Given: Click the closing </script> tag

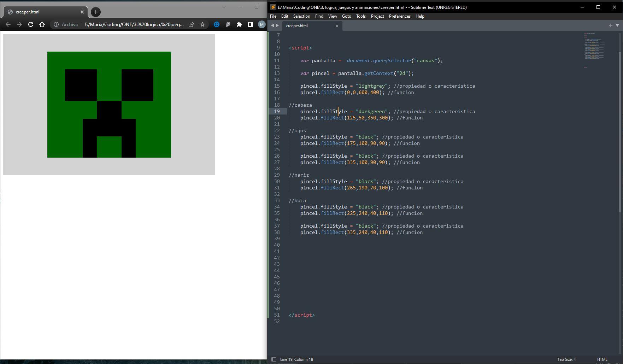Looking at the screenshot, I should 302,315.
